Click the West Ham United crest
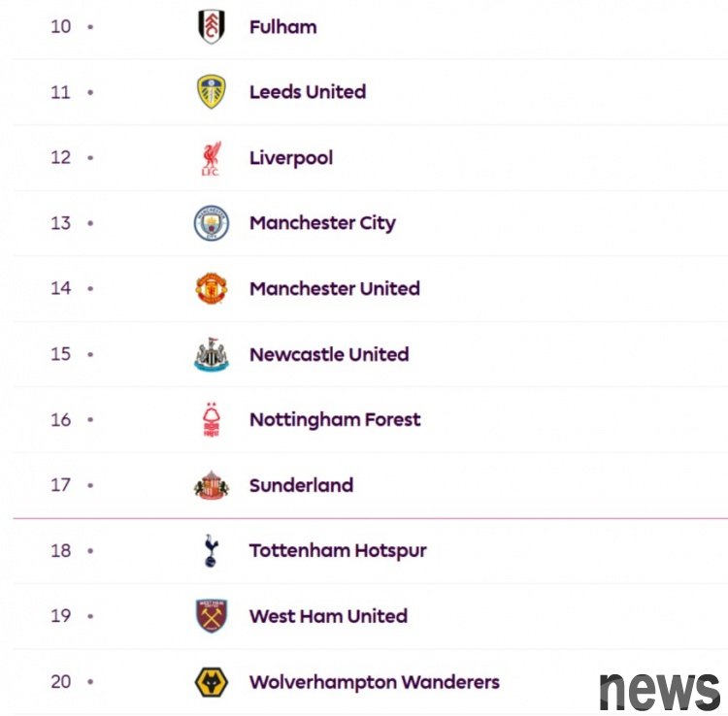 pos(212,616)
